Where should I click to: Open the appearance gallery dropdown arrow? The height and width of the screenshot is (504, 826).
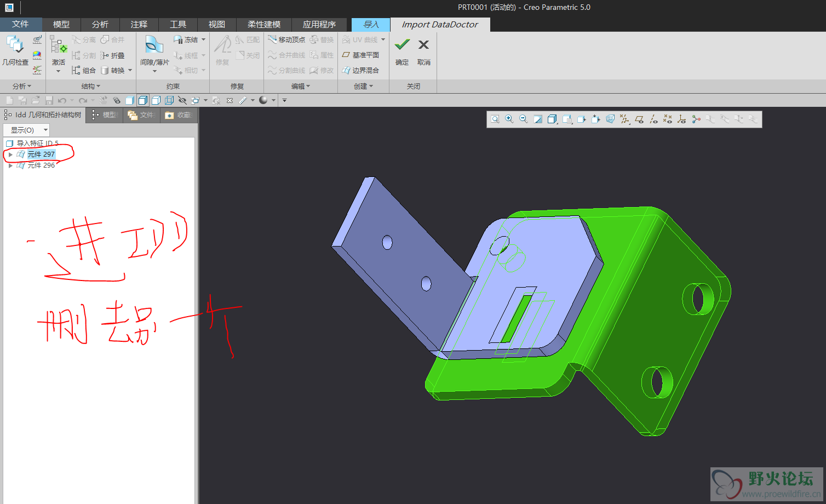(x=273, y=100)
